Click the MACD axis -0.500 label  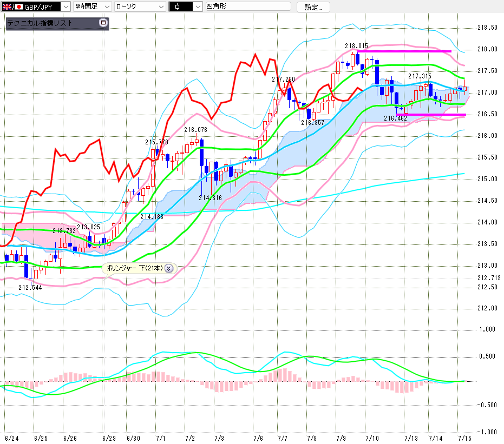coord(487,405)
